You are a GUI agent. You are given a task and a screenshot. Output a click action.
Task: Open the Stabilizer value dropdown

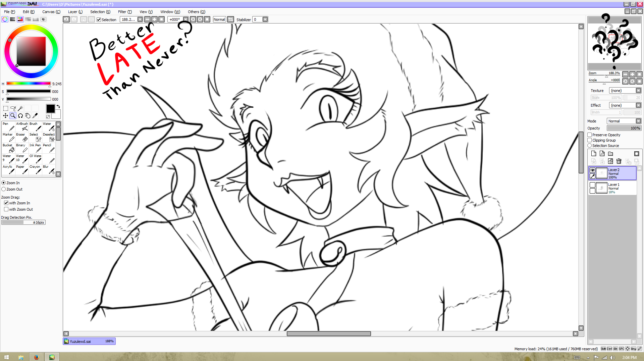tap(265, 19)
